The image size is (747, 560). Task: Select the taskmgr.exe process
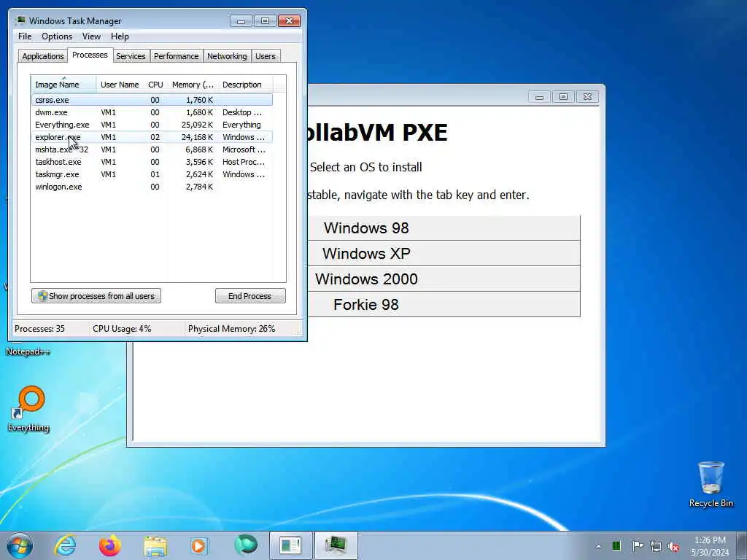pos(152,174)
